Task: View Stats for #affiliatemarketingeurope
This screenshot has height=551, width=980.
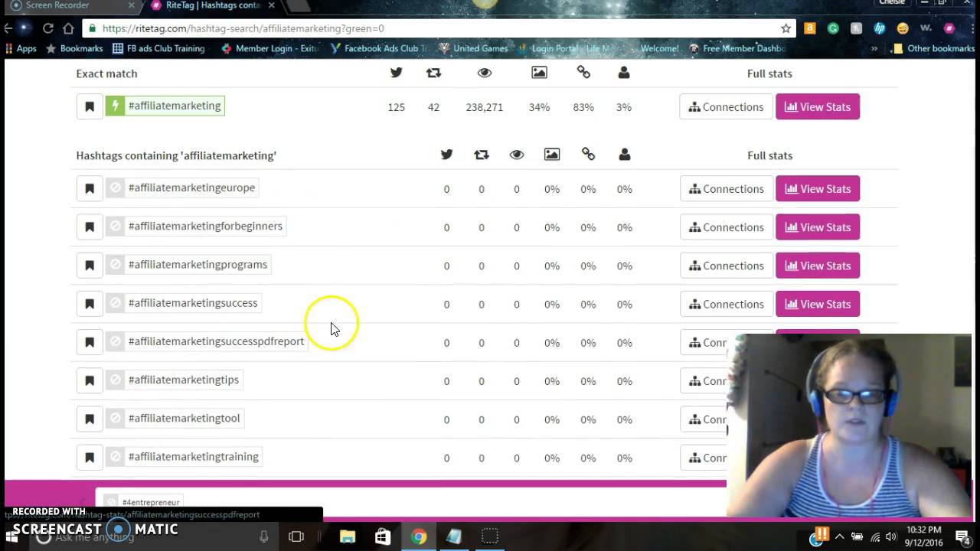Action: click(x=818, y=188)
